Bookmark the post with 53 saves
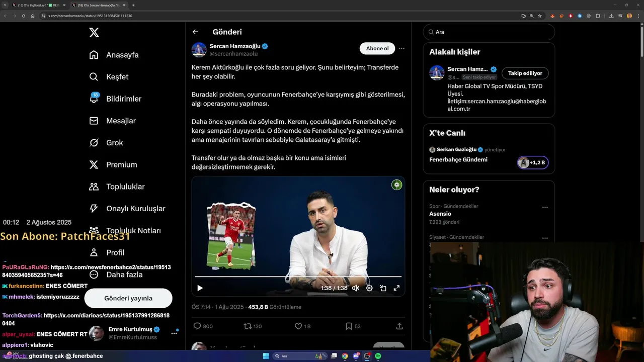This screenshot has height=362, width=644. pos(353,326)
